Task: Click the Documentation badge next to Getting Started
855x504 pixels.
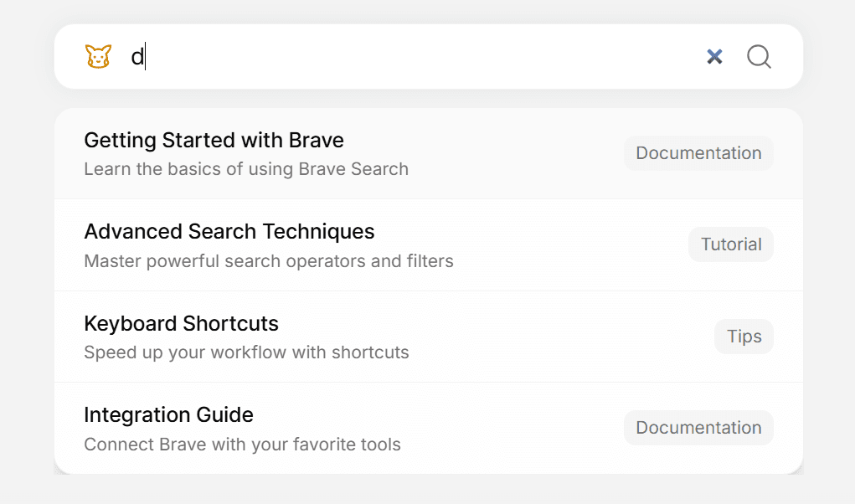Action: (698, 153)
